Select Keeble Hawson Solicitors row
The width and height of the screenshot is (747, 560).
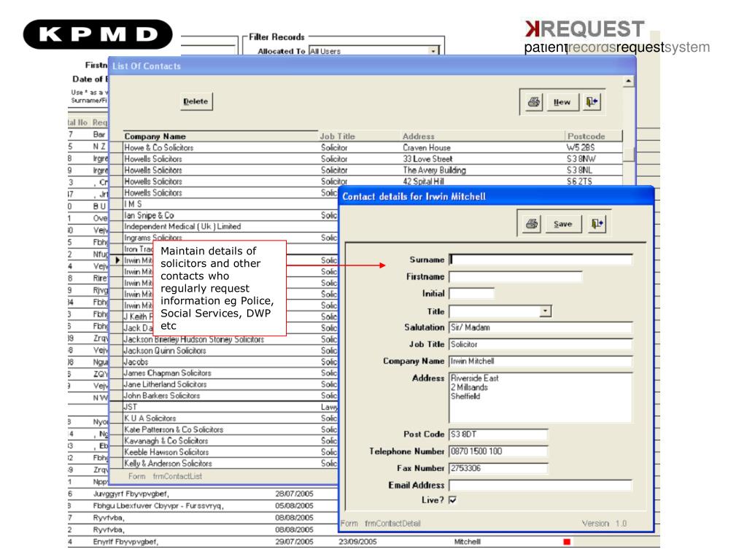pyautogui.click(x=231, y=452)
